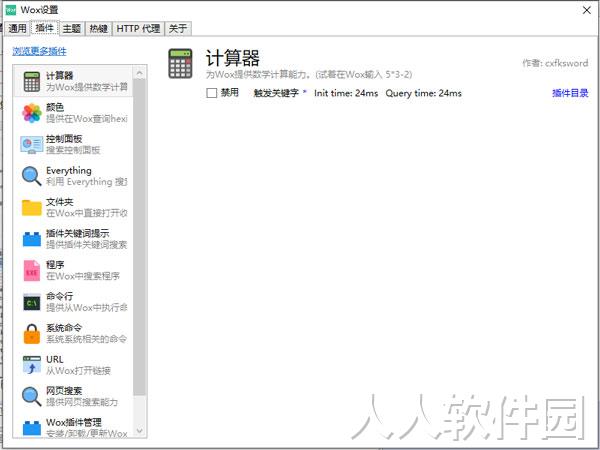
Task: Click the 文件夹 yellow folder plugin icon
Action: pos(32,208)
